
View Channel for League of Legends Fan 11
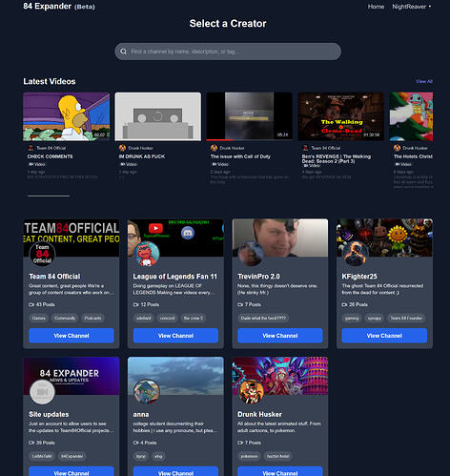point(175,336)
